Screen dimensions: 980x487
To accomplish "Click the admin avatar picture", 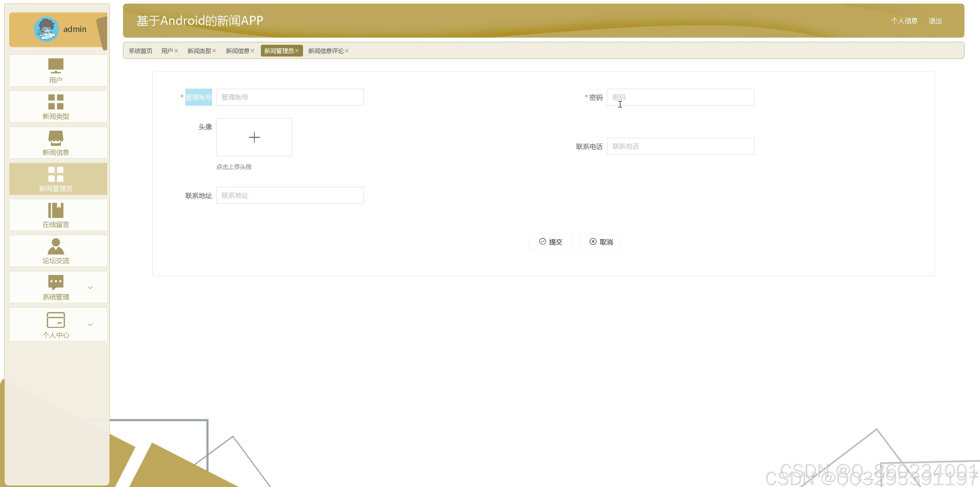I will coord(46,29).
